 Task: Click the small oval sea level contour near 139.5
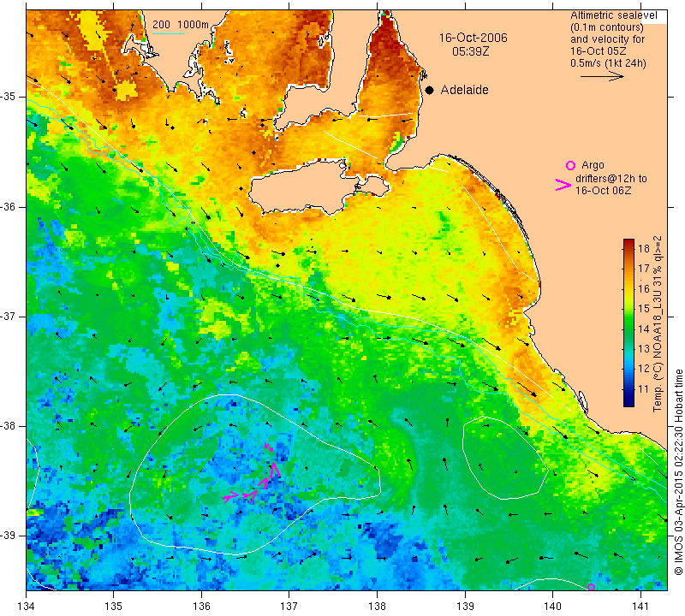click(505, 458)
